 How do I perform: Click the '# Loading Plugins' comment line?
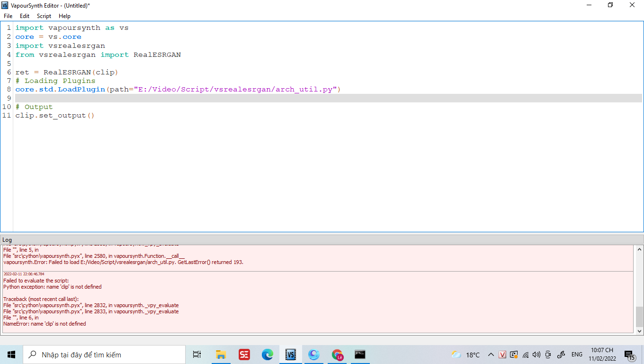[55, 81]
